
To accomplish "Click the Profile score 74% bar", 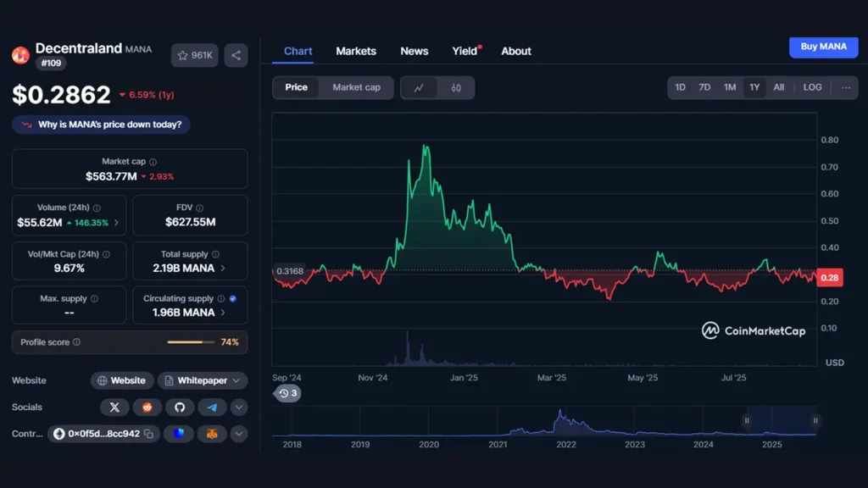I will pos(191,342).
